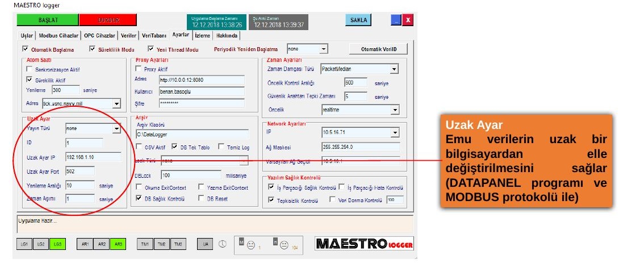644x263 pixels.
Task: Open the Veriler tab
Action: tap(128, 35)
